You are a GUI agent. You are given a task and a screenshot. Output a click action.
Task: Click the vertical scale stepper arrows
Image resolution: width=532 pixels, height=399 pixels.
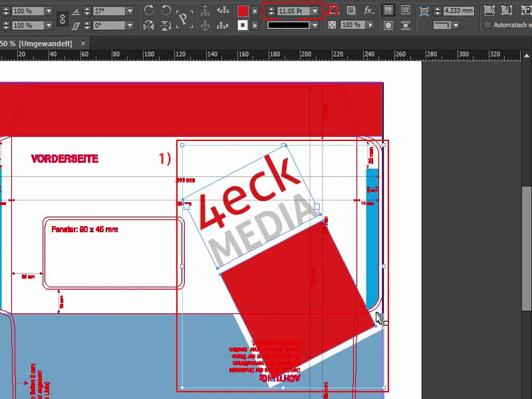pyautogui.click(x=6, y=25)
